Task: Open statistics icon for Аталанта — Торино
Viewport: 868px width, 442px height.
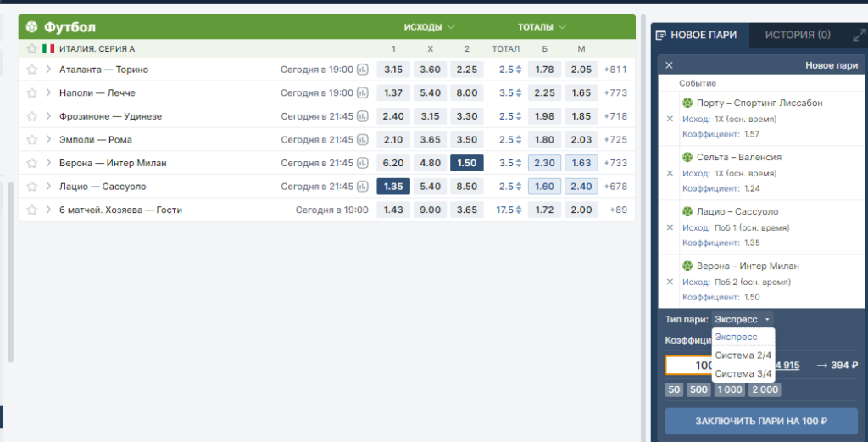Action: (x=363, y=70)
